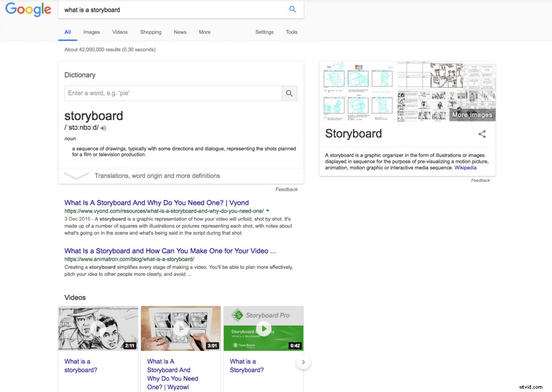Click the More images button

(x=472, y=114)
